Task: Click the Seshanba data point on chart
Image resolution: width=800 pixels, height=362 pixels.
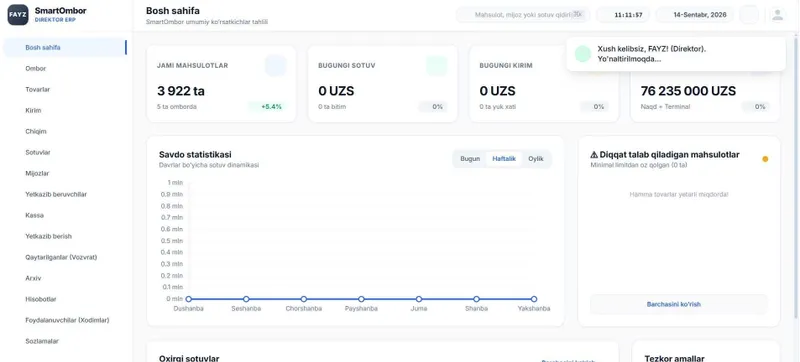Action: pos(246,299)
